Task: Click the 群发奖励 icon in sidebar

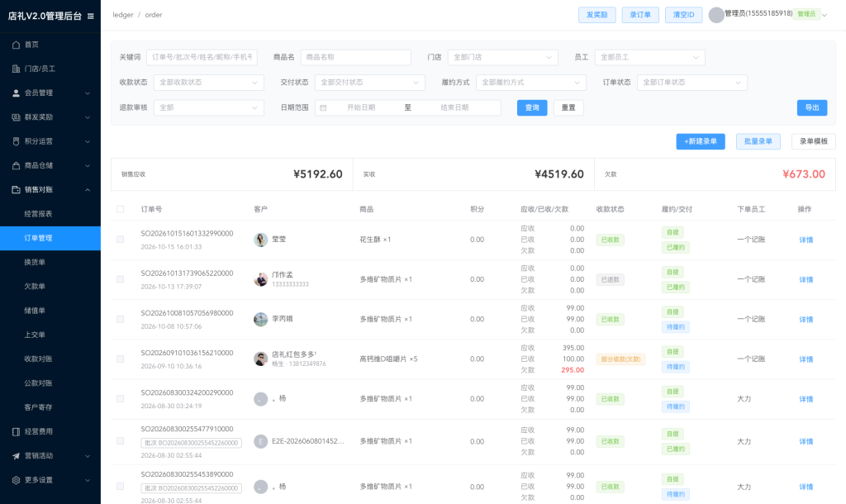Action: [x=17, y=117]
